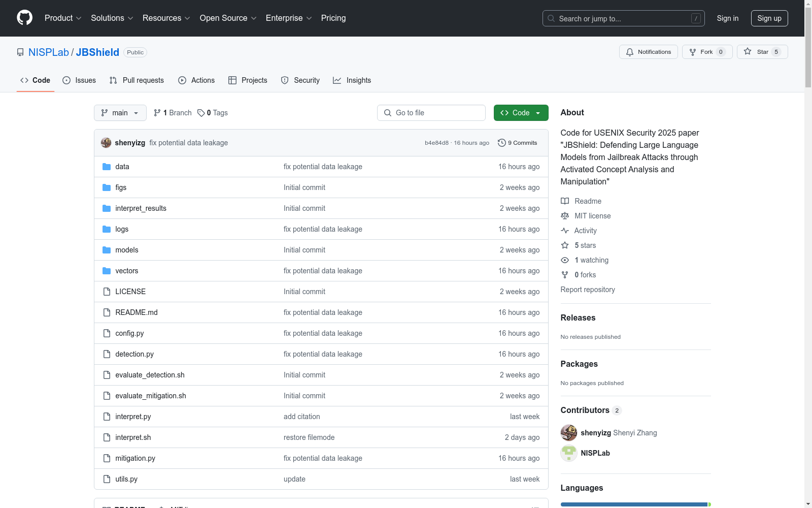Switch to the Projects tab
Image resolution: width=812 pixels, height=508 pixels.
248,80
